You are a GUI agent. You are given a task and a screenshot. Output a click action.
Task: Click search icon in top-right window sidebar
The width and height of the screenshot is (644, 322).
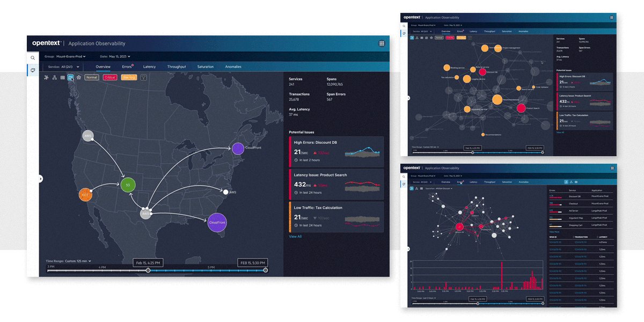[x=404, y=25]
